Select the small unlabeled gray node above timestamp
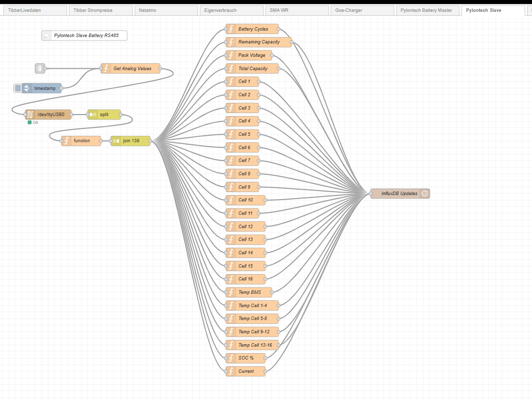Viewport: 532px width, 401px height. pos(39,69)
